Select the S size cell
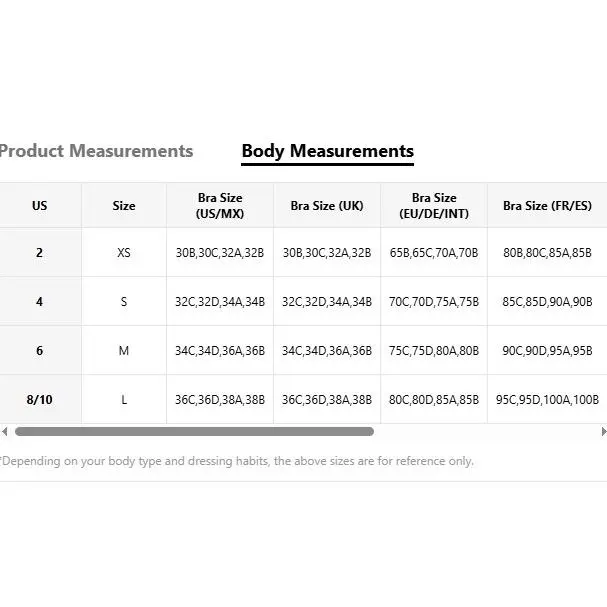607x607 pixels. tap(124, 302)
